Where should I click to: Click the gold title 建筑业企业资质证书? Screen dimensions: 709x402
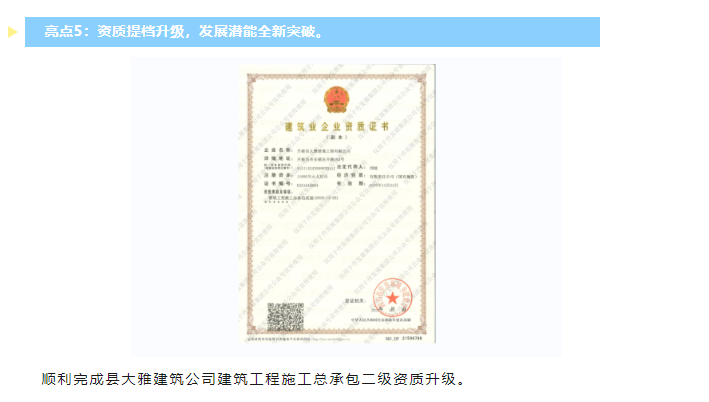(337, 126)
